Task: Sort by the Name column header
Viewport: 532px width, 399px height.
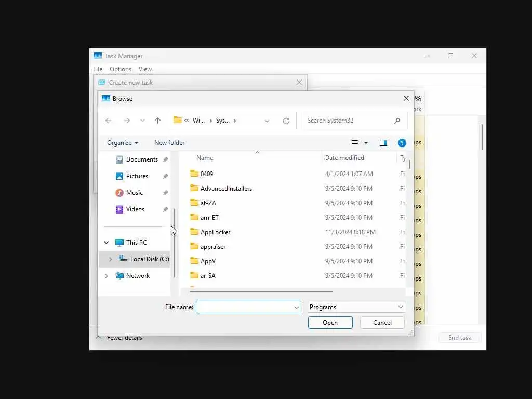Action: click(x=205, y=158)
